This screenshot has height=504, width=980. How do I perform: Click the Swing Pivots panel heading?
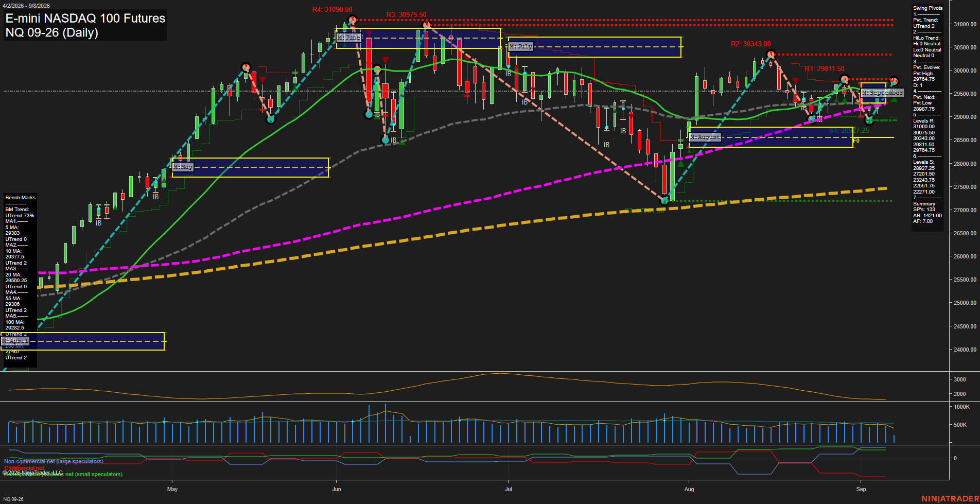(x=927, y=8)
